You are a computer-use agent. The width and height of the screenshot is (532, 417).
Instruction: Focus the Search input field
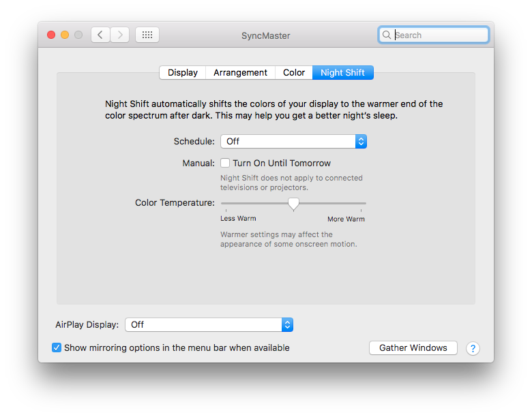pyautogui.click(x=434, y=35)
